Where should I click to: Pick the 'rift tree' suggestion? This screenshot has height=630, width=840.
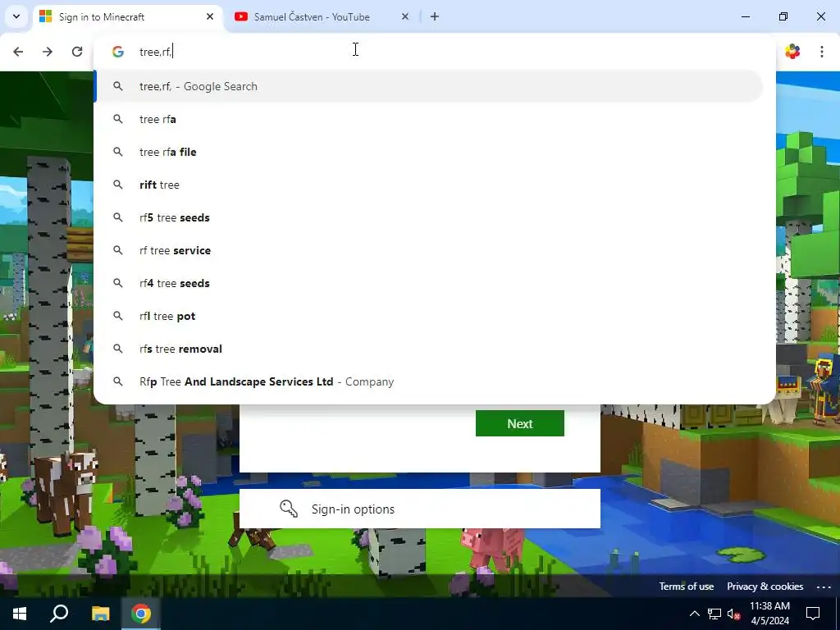pos(428,185)
